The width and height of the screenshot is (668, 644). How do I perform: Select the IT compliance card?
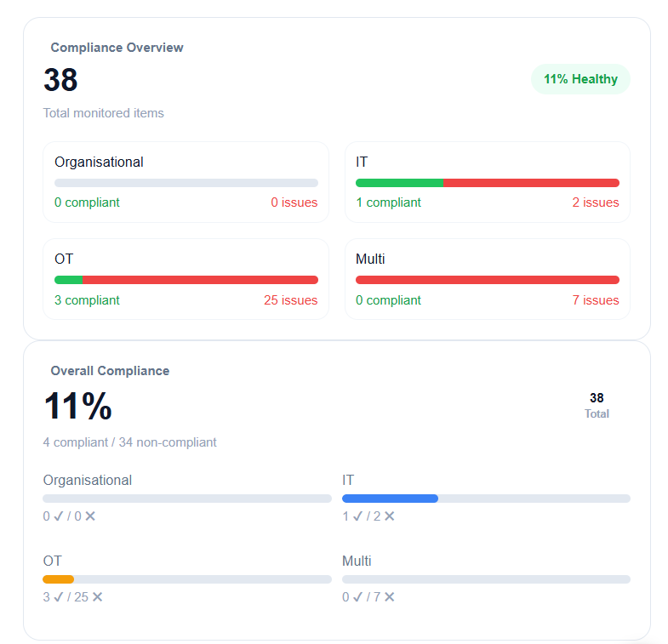(x=488, y=182)
